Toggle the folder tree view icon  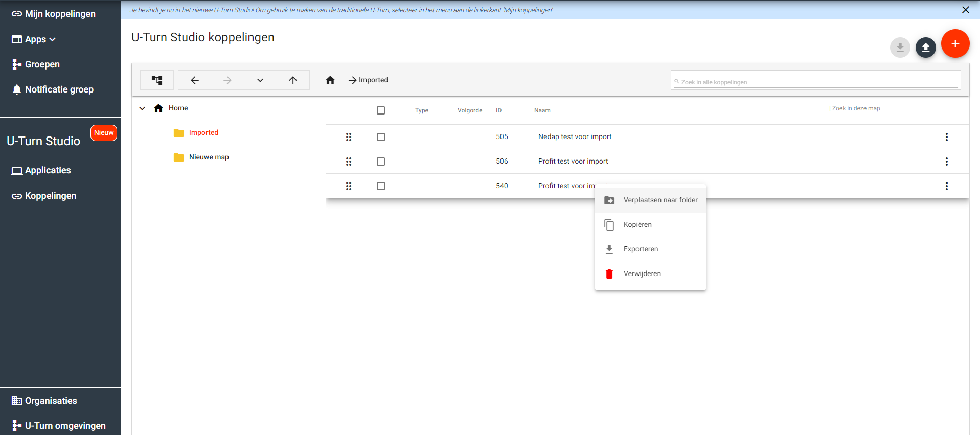(157, 80)
